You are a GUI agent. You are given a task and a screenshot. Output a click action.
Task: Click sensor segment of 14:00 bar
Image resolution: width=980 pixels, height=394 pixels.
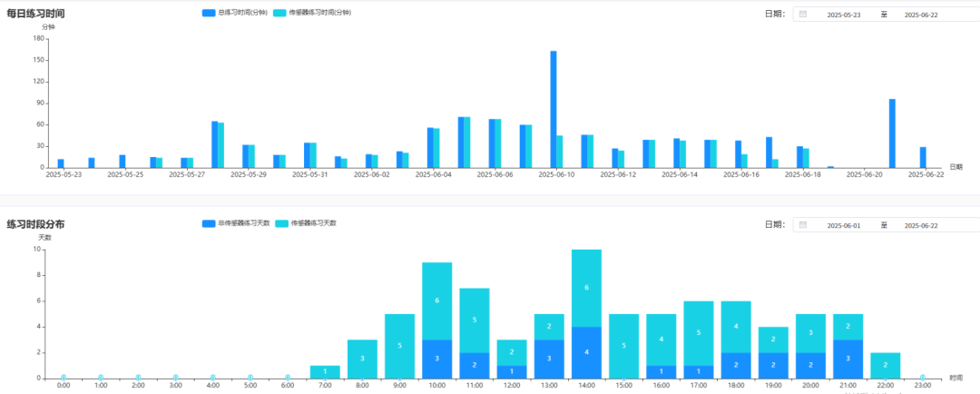586,288
